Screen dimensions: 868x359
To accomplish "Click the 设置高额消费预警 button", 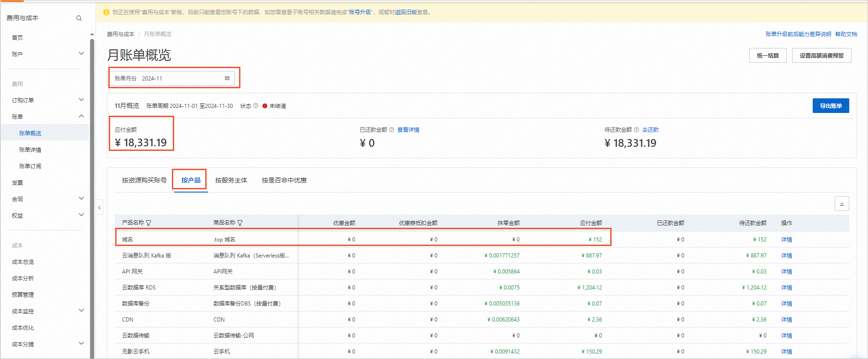I will pos(822,55).
